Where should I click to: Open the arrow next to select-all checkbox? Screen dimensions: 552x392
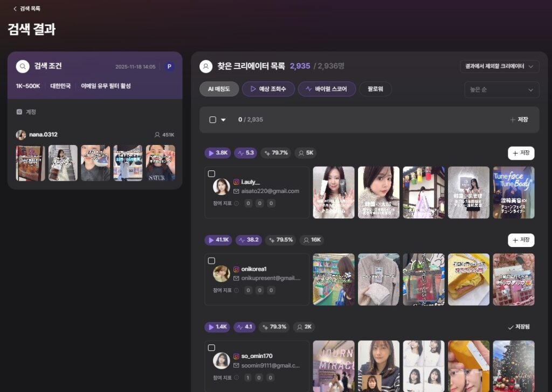pyautogui.click(x=223, y=120)
